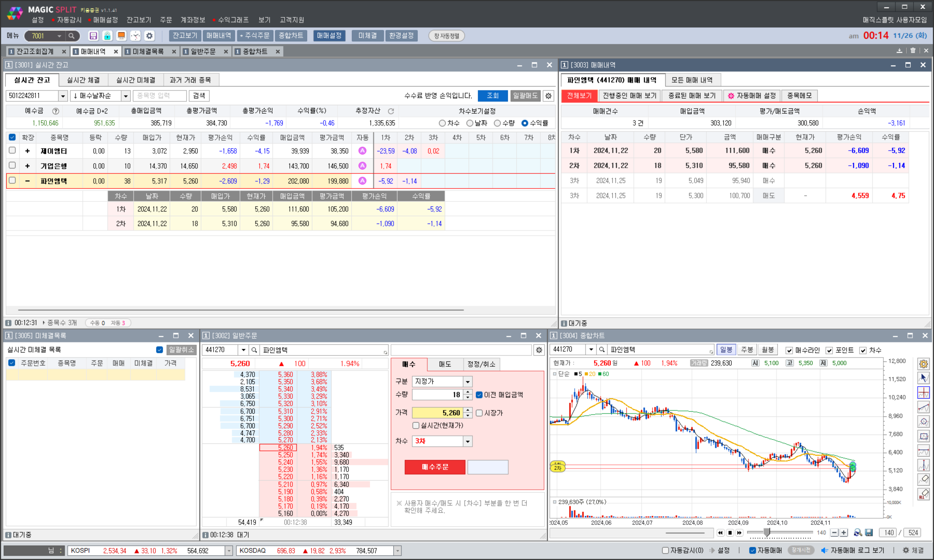
Task: Open the 구분 지정가 dropdown
Action: pyautogui.click(x=467, y=382)
